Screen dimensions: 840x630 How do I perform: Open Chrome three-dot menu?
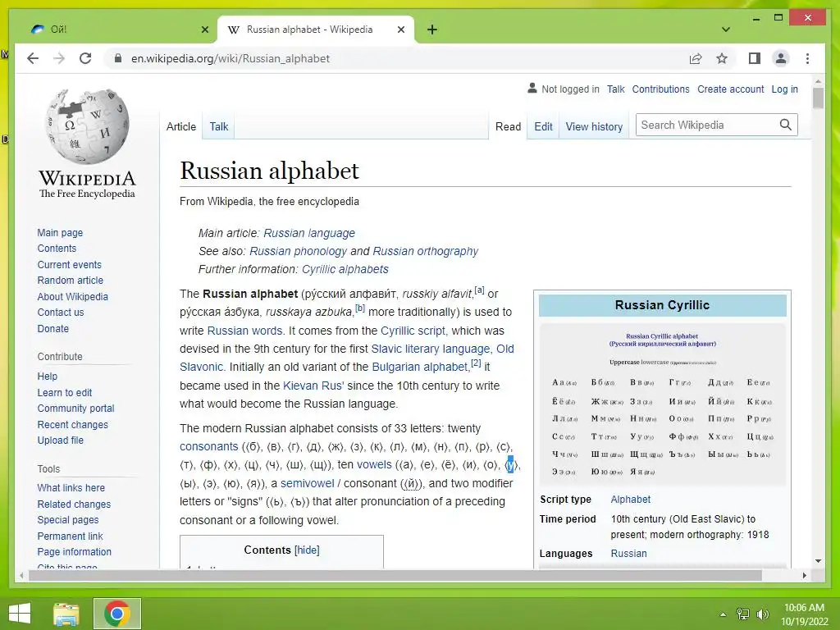807,58
